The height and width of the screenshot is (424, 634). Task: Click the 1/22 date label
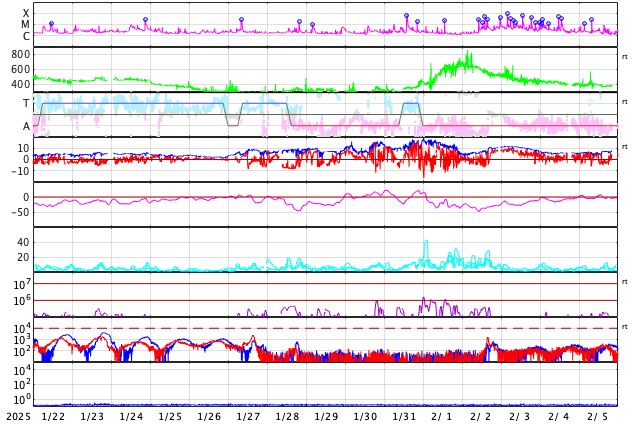coord(53,416)
